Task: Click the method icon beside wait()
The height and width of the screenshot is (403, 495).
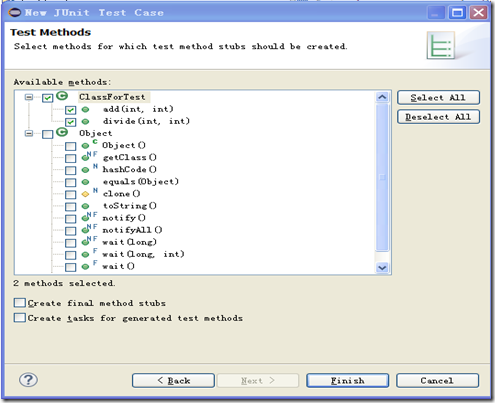Action: 89,265
